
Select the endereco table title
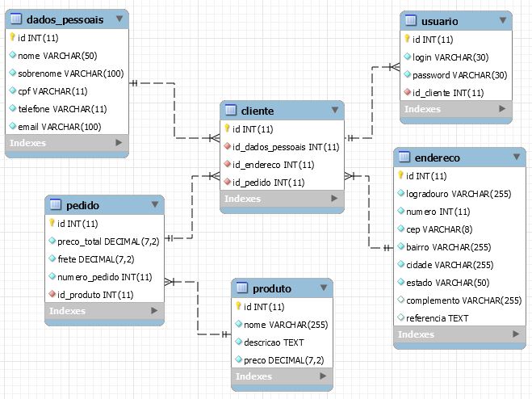coord(437,157)
